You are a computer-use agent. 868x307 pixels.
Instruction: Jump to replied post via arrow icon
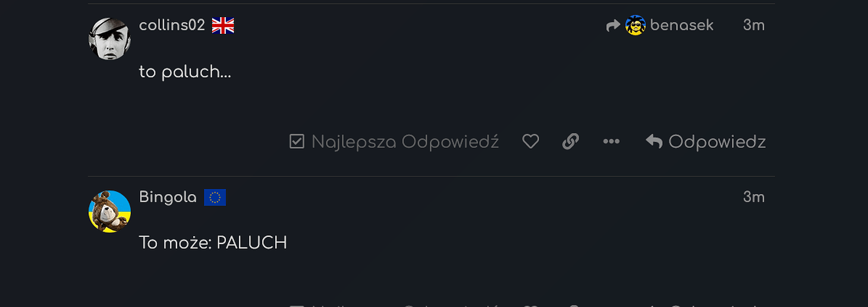click(613, 26)
